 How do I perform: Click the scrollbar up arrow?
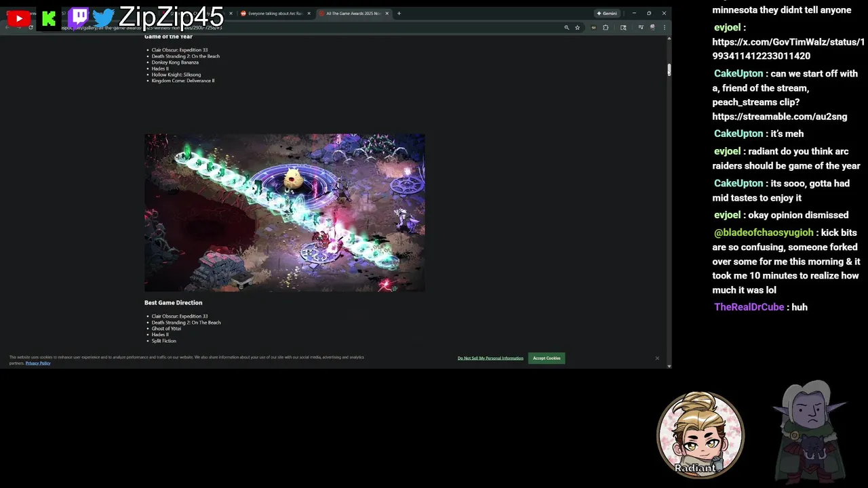tap(669, 38)
